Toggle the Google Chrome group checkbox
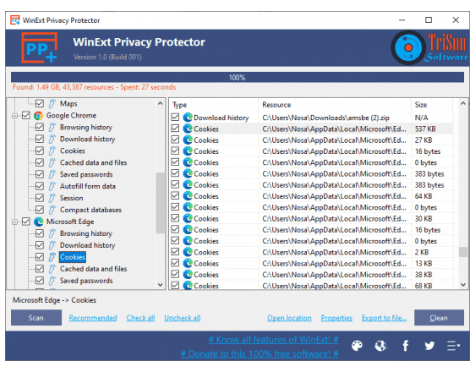Image resolution: width=474 pixels, height=369 pixels. pyautogui.click(x=26, y=116)
